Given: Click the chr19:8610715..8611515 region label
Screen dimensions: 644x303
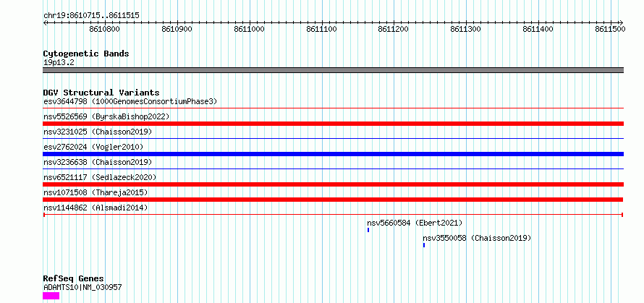Looking at the screenshot, I should 91,15.
